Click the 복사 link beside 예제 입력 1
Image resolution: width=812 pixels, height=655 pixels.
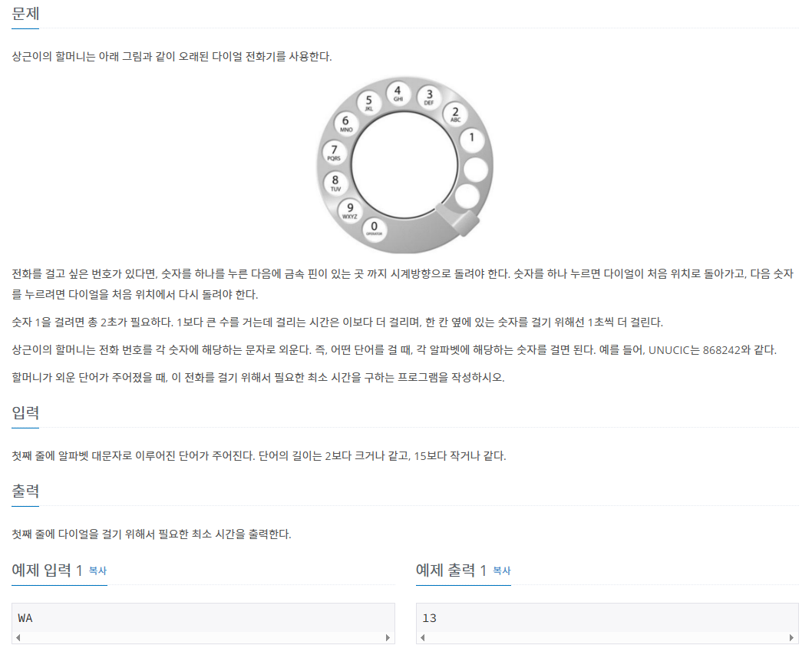(x=97, y=571)
